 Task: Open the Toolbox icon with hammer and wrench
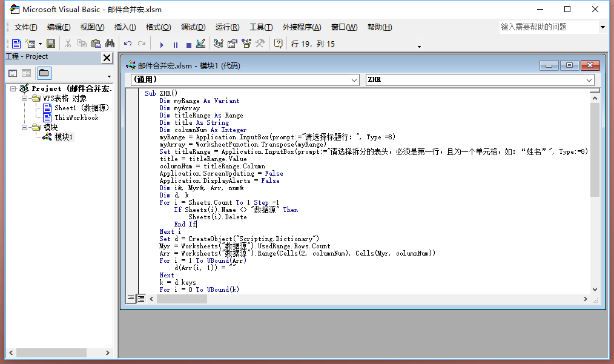click(x=260, y=44)
